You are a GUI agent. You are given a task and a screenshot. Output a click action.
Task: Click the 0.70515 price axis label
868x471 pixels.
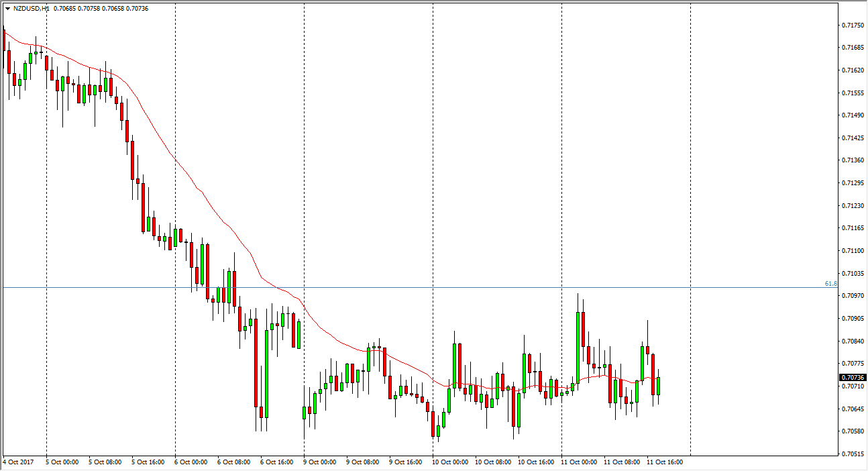pyautogui.click(x=851, y=454)
